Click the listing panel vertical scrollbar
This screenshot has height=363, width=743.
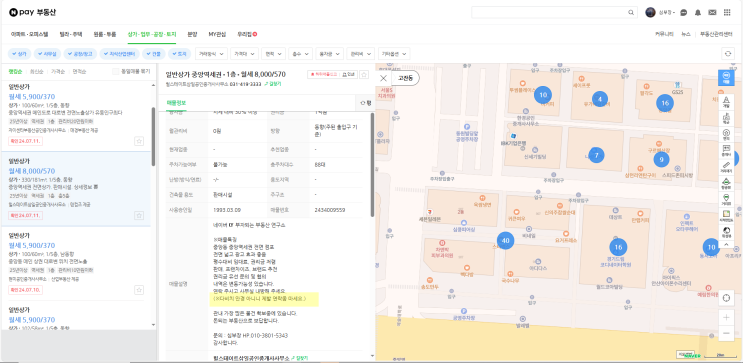[153, 136]
